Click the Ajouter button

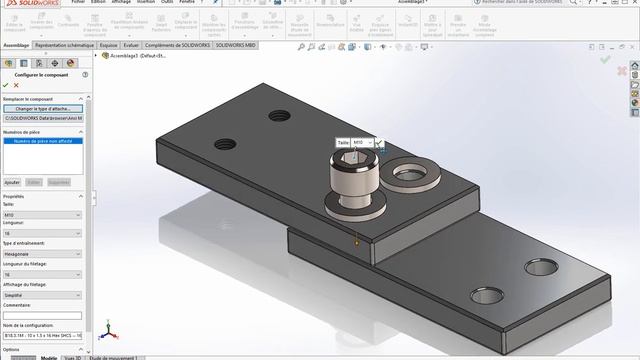(x=12, y=182)
